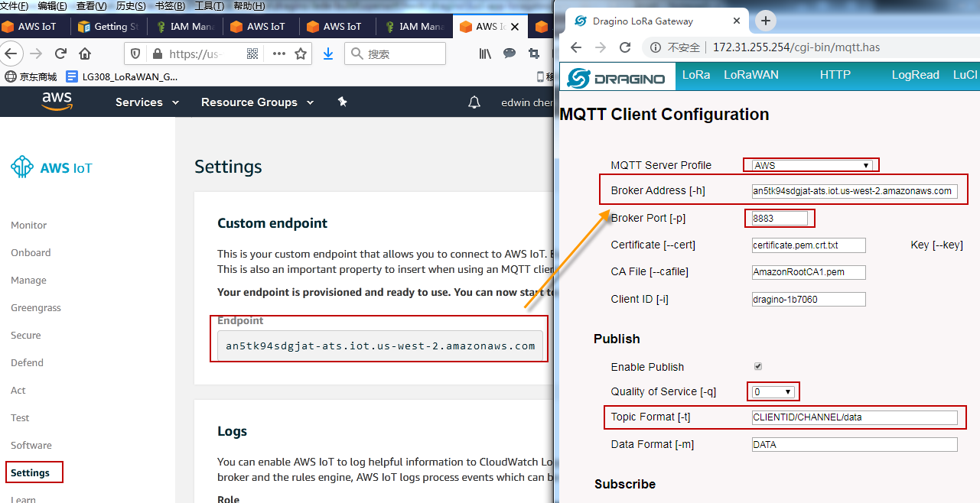Click the AWS pin shortcuts icon
Image resolution: width=980 pixels, height=503 pixels.
tap(343, 102)
